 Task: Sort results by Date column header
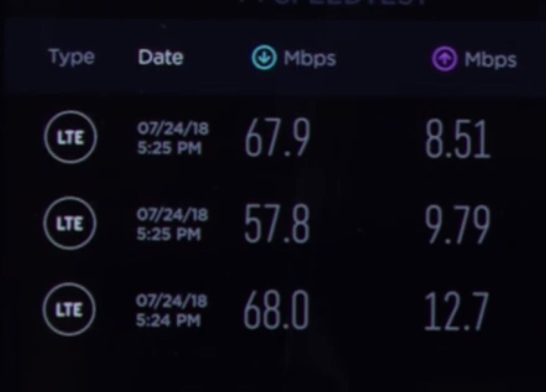[161, 57]
